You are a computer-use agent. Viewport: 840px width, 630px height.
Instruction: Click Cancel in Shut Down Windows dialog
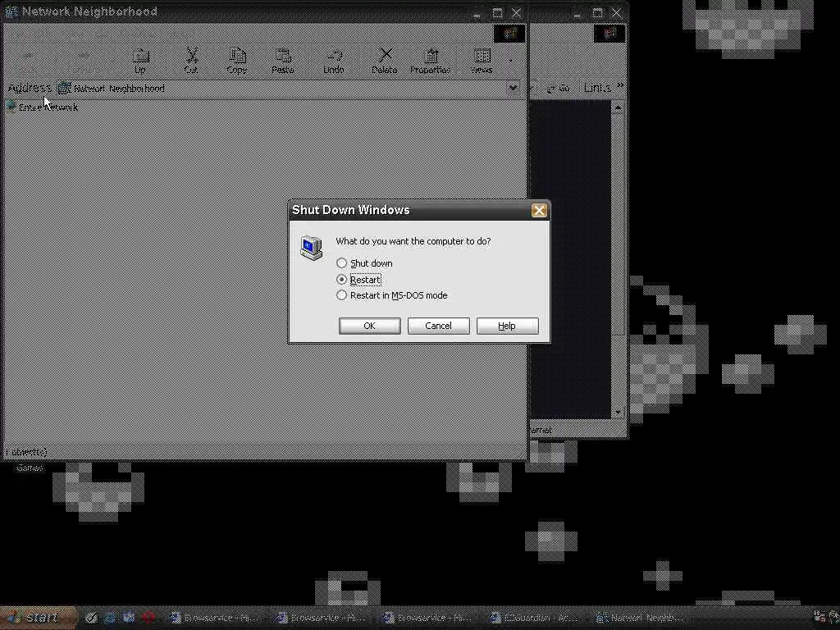click(x=438, y=326)
